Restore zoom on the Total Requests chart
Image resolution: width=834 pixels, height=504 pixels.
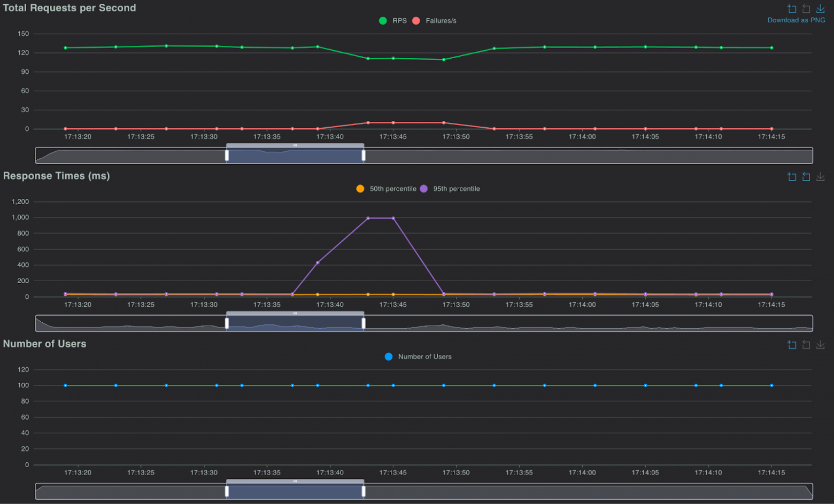[806, 9]
